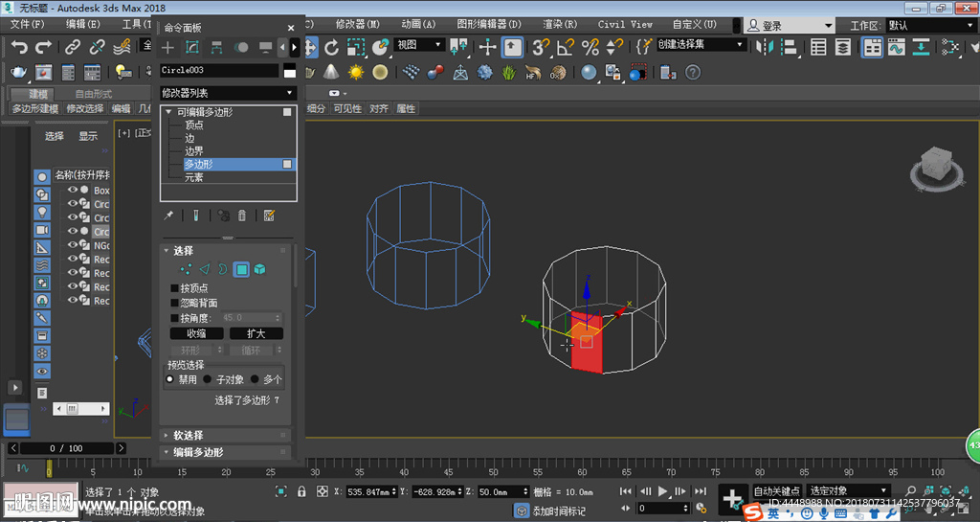Open the Civil View menu

(625, 24)
